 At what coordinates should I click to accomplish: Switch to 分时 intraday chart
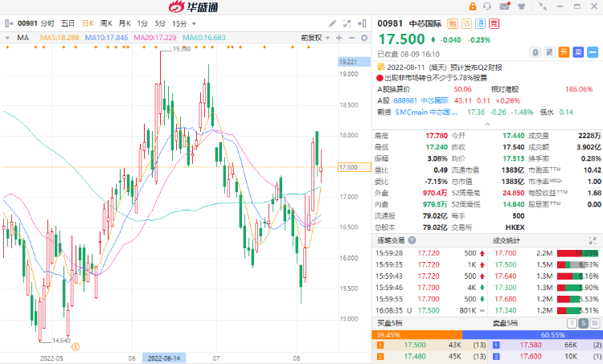coord(47,23)
